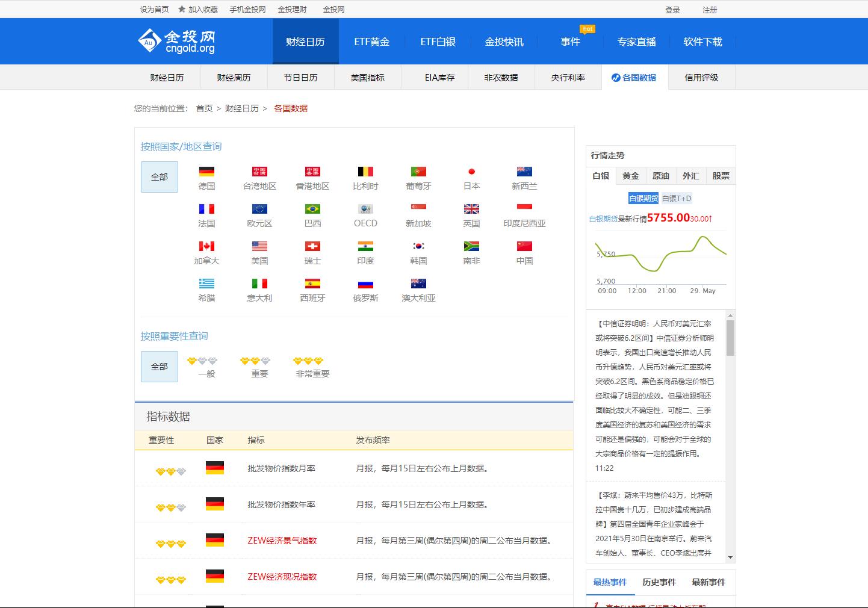
Task: Switch to 白银T+D chart option
Action: 677,199
